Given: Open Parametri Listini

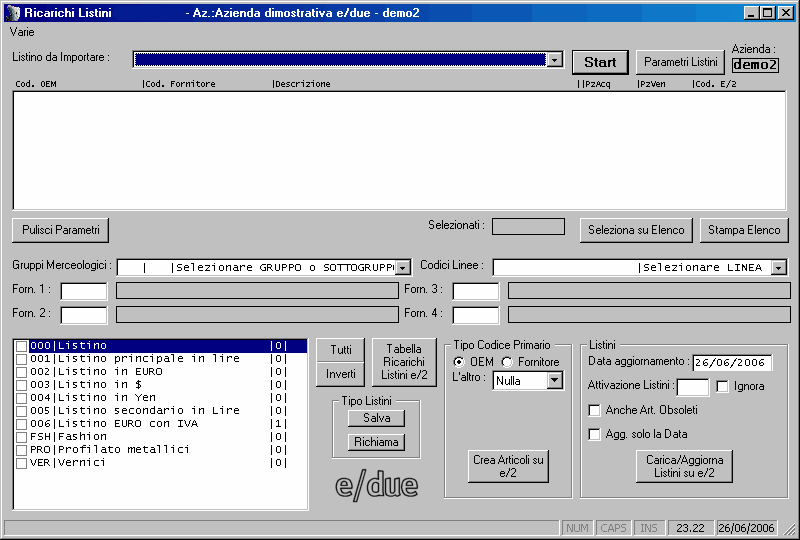Looking at the screenshot, I should coord(680,62).
